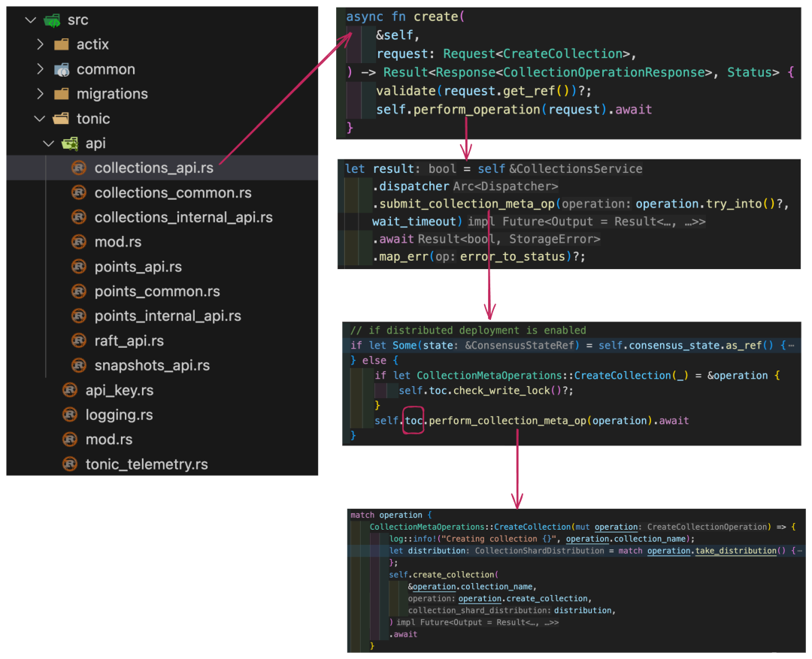Viewport: 812px width, 659px height.
Task: Click the api folder icon
Action: 70,144
